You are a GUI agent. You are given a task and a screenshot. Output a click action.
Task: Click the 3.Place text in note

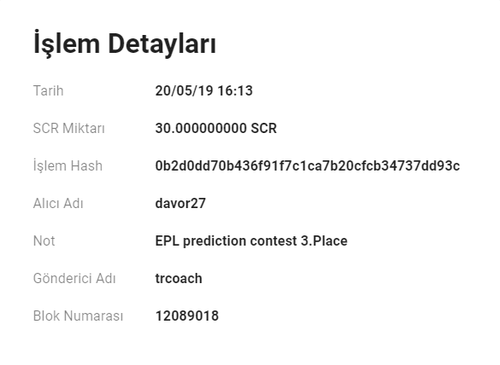[324, 241]
